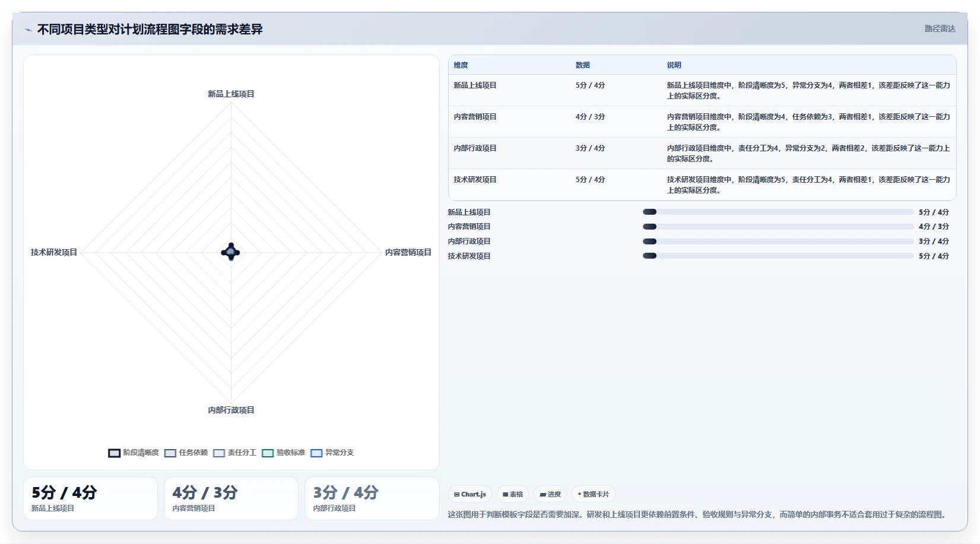Click the 内部行政项目 progress bar
This screenshot has width=980, height=544.
point(778,241)
